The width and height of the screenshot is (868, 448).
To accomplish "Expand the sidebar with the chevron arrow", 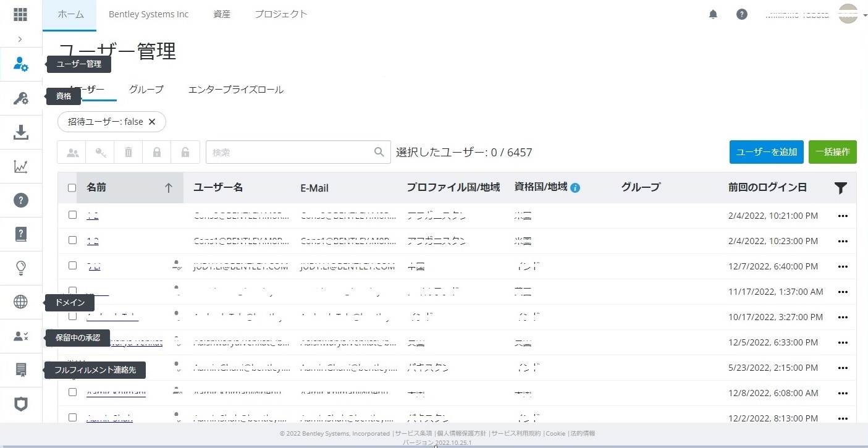I will coord(20,39).
